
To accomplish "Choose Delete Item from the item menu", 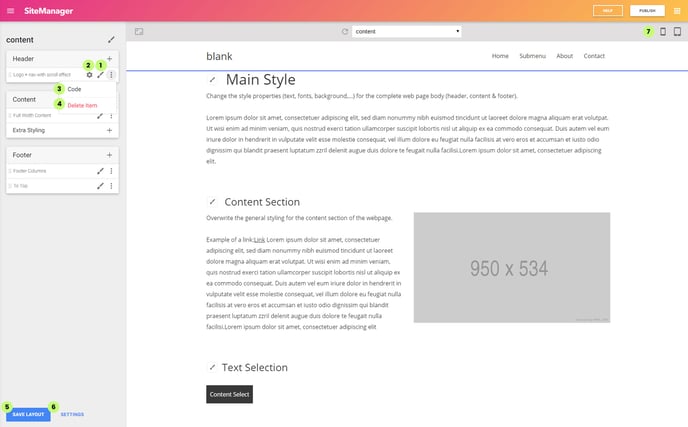I will [x=82, y=105].
